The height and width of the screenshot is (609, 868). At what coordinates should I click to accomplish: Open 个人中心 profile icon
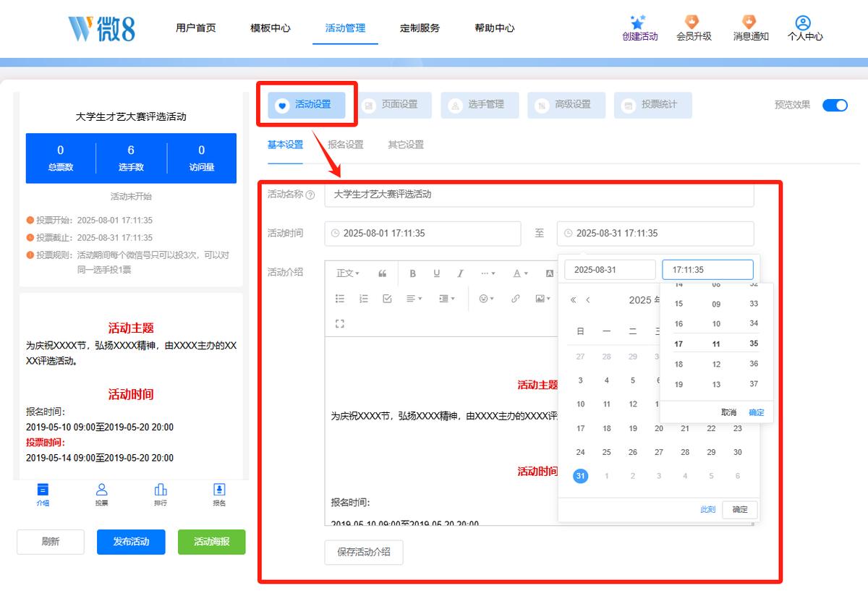tap(803, 22)
